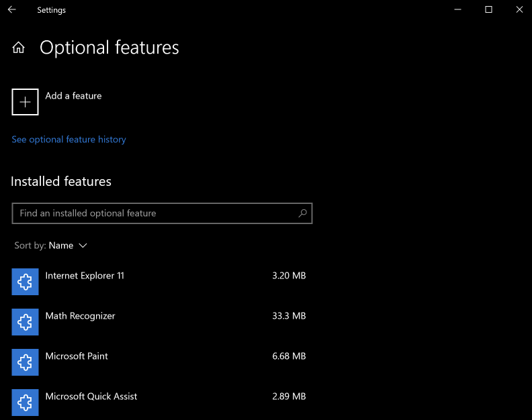Go back using the arrow icon
Image resolution: width=532 pixels, height=420 pixels.
(12, 9)
